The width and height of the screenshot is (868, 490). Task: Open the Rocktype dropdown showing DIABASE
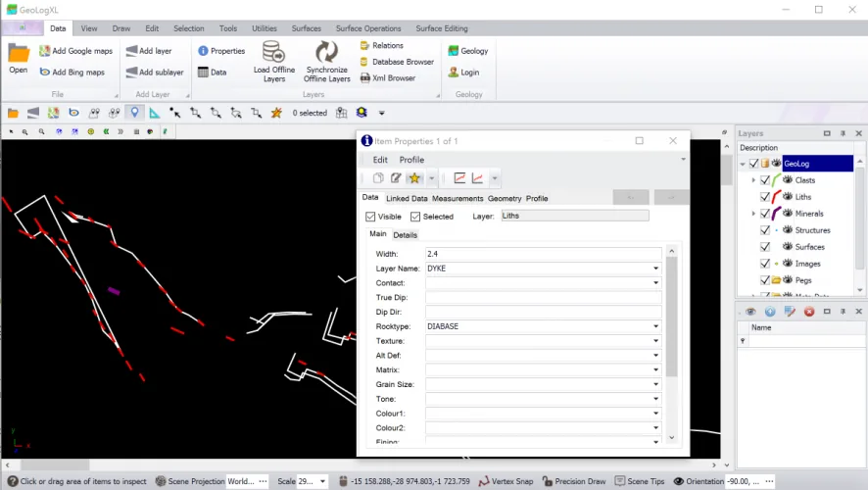pos(655,326)
